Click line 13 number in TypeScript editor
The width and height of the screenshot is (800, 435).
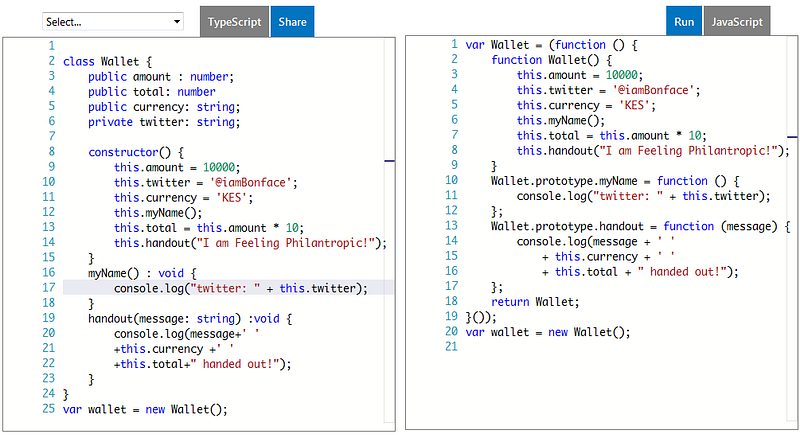(x=48, y=227)
